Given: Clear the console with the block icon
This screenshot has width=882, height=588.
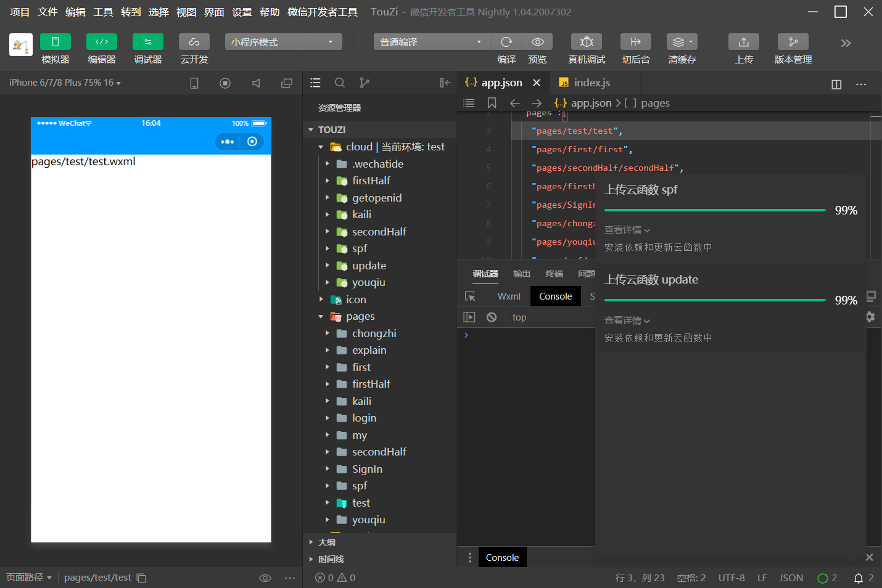Looking at the screenshot, I should 492,317.
